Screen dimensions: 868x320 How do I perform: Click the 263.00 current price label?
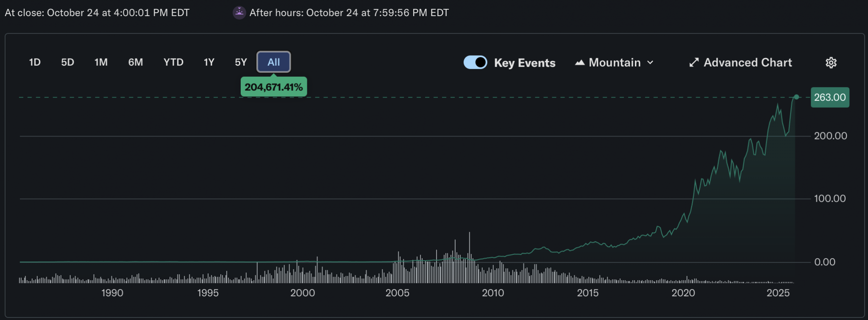click(829, 97)
